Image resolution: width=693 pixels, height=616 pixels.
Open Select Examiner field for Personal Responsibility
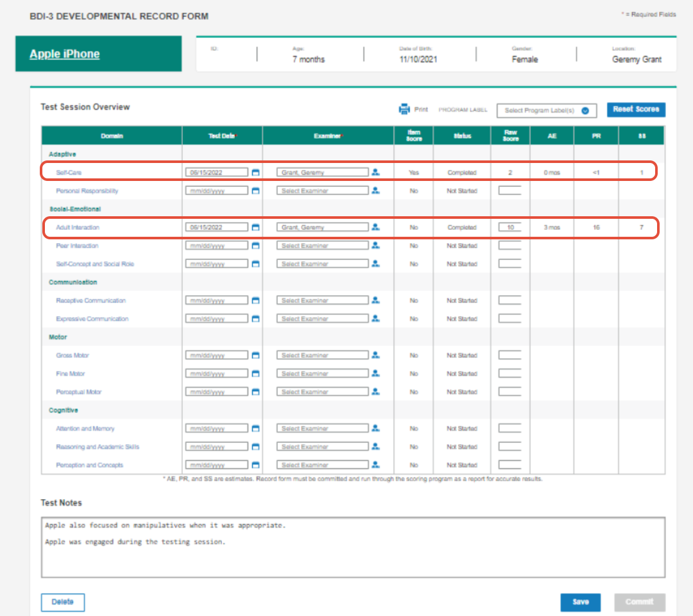pyautogui.click(x=322, y=191)
